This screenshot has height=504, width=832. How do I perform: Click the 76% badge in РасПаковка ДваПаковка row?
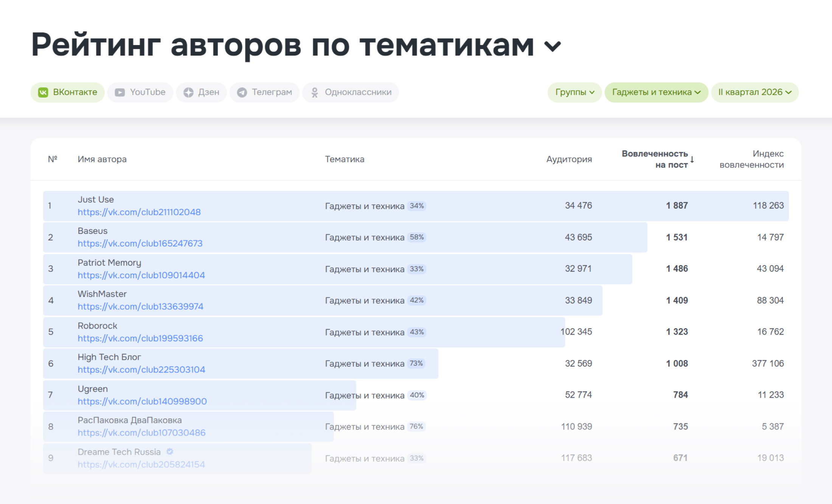point(416,427)
